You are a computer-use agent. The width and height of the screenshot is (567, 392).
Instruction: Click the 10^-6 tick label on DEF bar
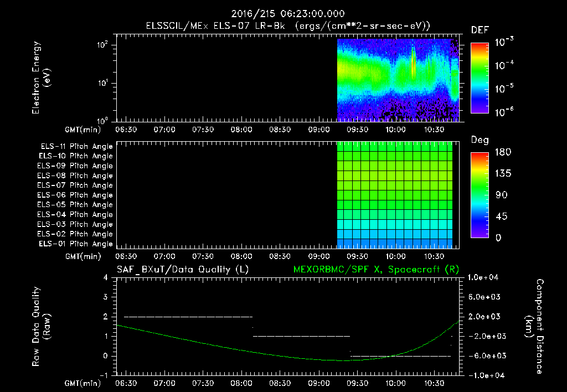504,112
